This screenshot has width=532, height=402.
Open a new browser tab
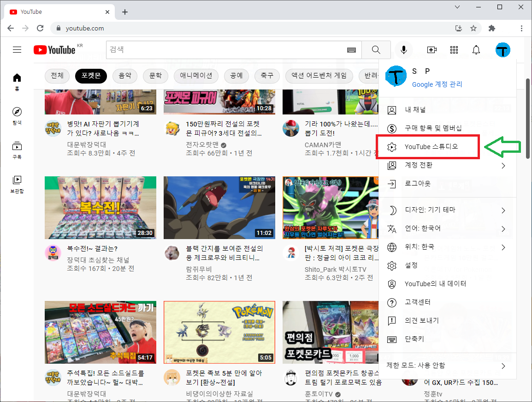[125, 12]
